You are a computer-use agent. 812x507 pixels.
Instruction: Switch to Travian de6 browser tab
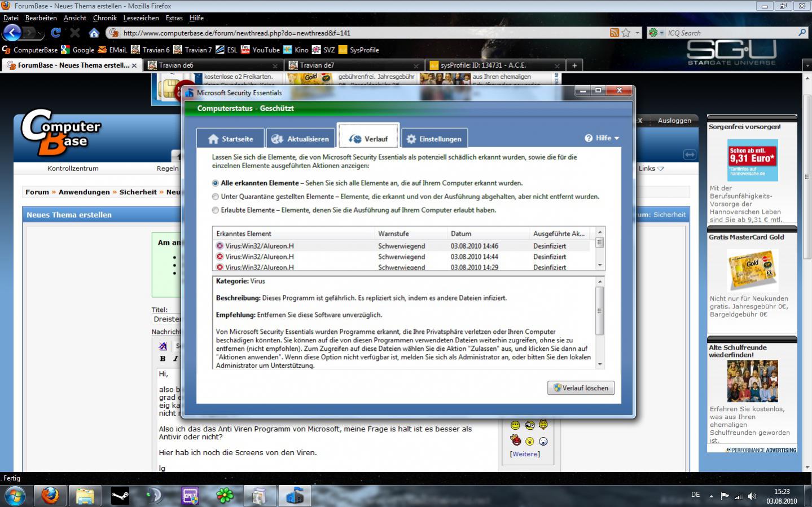click(213, 65)
